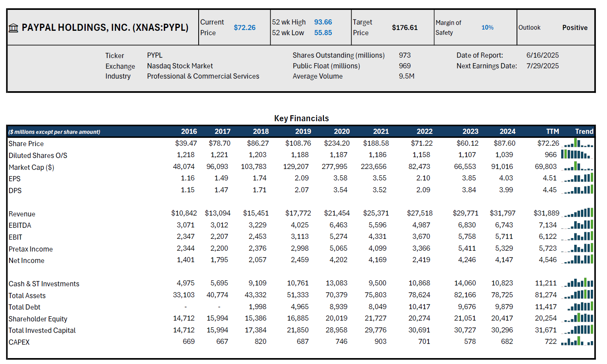Click the 2021 Market Cap 223,656
This screenshot has width=607, height=364.
pos(374,167)
